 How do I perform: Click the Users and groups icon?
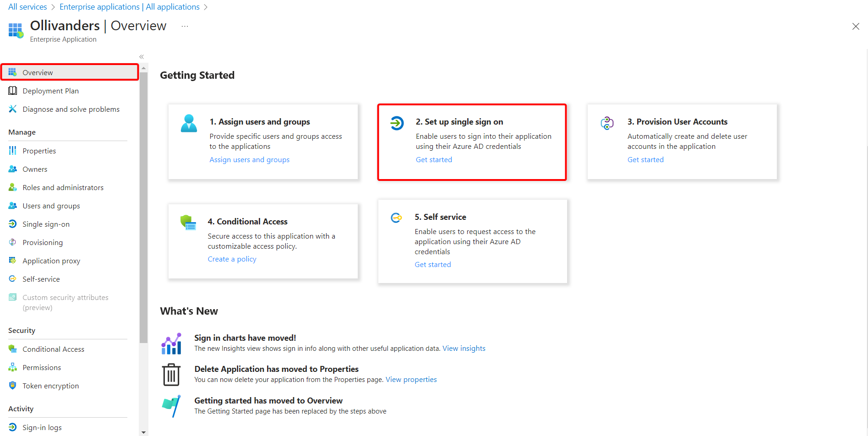click(12, 206)
